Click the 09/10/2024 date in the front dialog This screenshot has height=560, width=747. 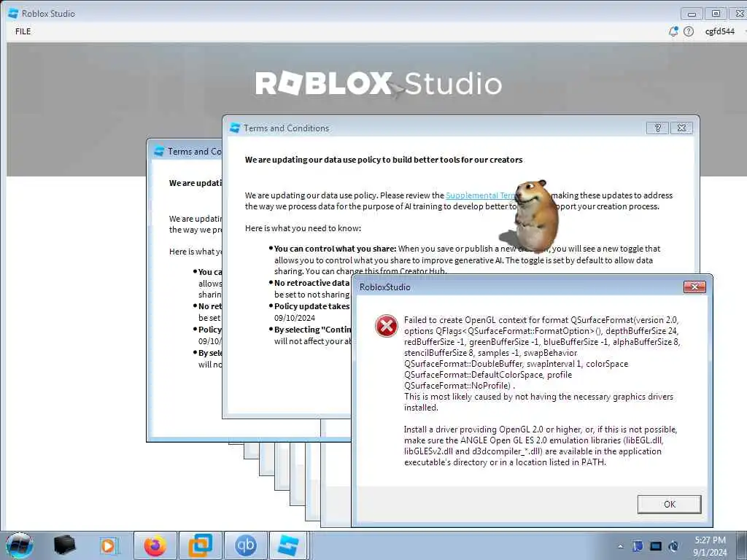[x=295, y=318]
